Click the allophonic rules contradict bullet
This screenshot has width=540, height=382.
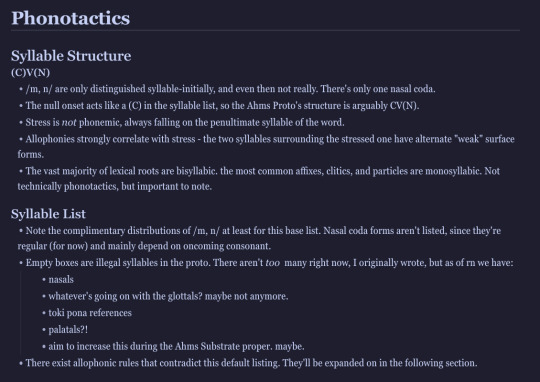click(251, 363)
